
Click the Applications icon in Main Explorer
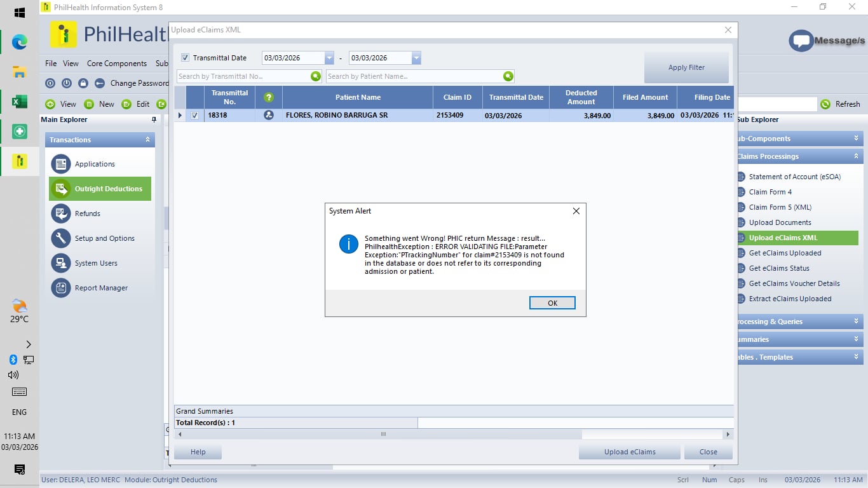(x=61, y=164)
